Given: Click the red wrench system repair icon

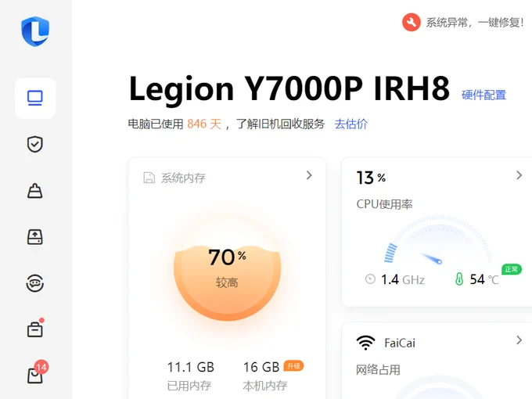Looking at the screenshot, I should point(412,23).
